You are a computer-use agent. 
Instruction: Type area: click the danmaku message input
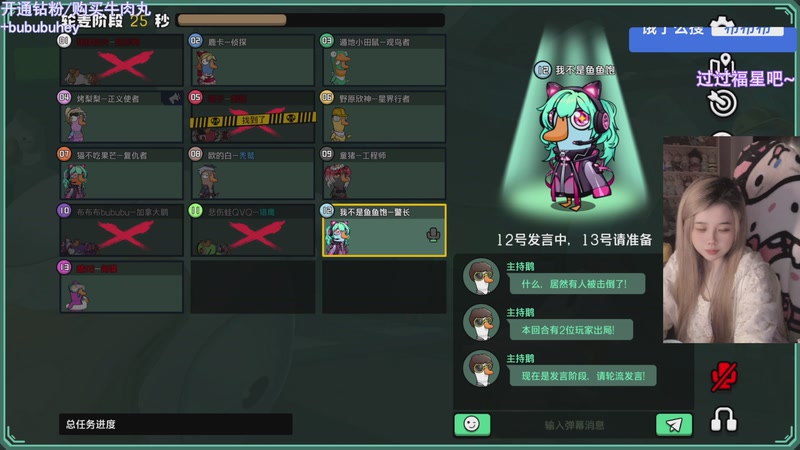573,425
